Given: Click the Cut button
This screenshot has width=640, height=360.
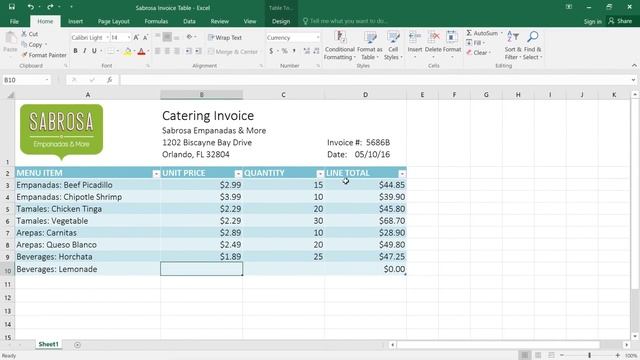Looking at the screenshot, I should (x=30, y=34).
